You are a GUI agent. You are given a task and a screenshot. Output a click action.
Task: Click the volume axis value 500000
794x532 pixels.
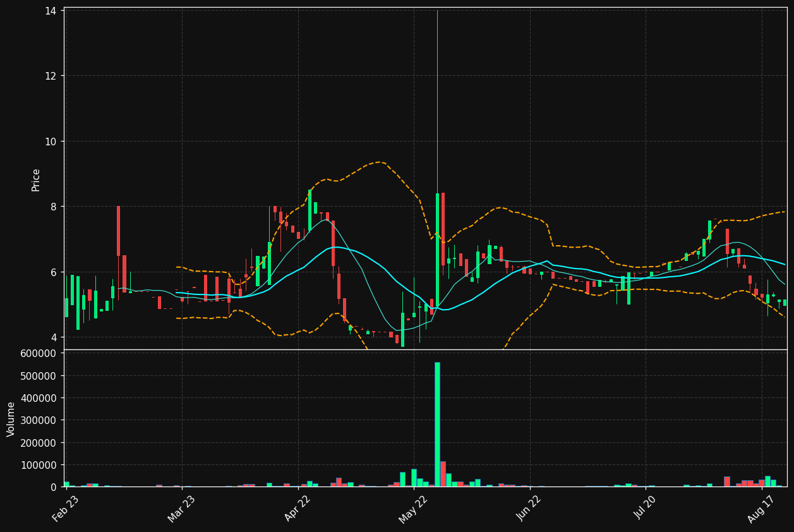coord(39,376)
